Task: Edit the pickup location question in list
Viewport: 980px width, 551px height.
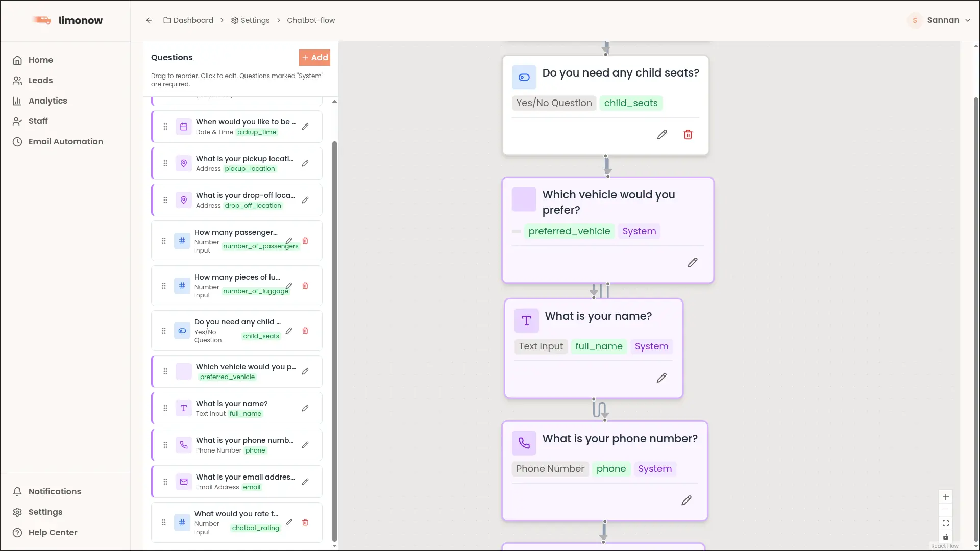Action: 305,163
